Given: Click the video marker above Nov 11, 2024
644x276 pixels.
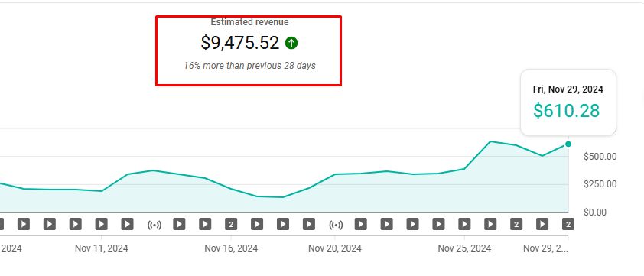Looking at the screenshot, I should (102, 224).
